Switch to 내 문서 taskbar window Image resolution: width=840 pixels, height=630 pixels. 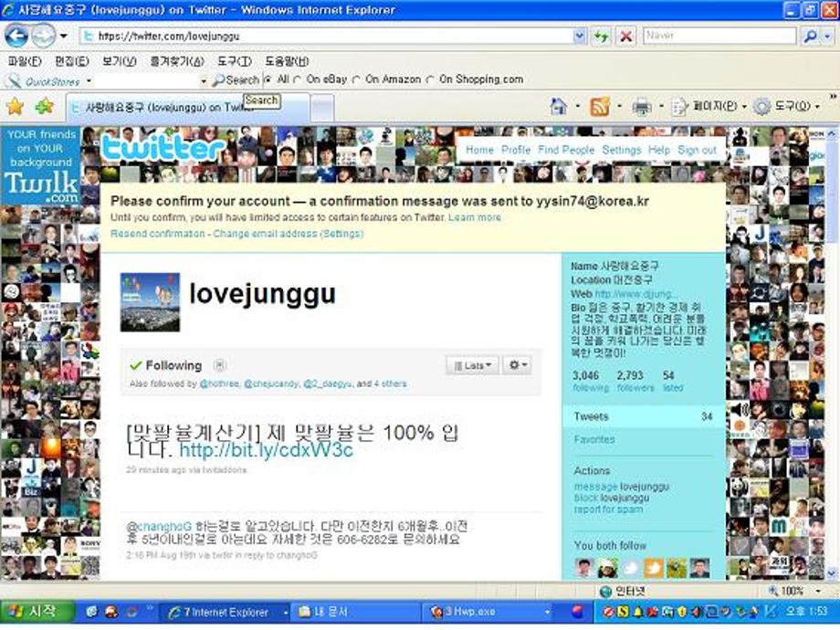pos(354,612)
